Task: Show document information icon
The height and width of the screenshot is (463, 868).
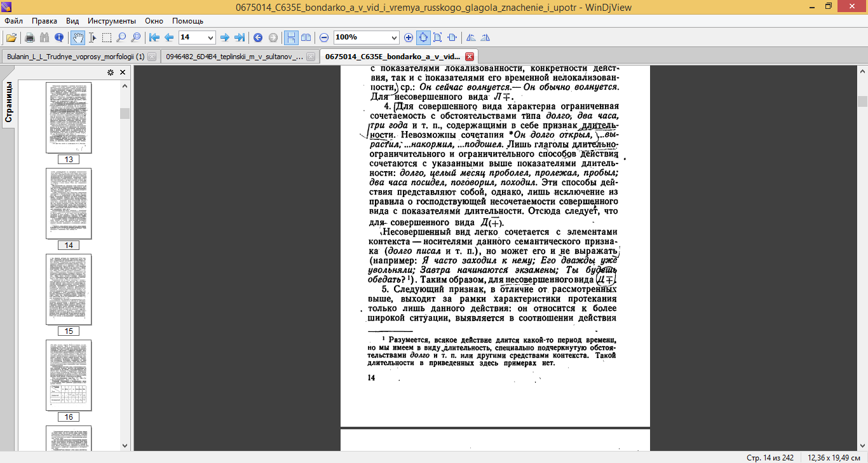Action: (59, 38)
